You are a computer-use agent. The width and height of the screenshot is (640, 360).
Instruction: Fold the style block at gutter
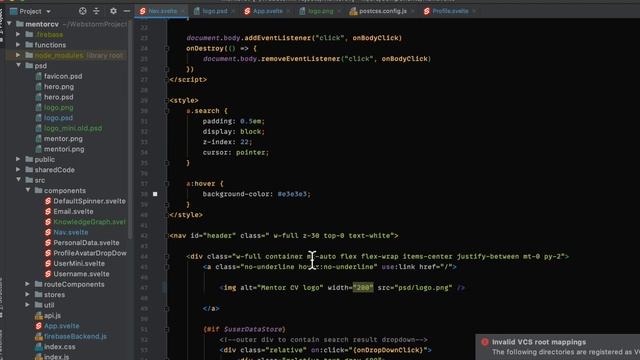[167, 100]
